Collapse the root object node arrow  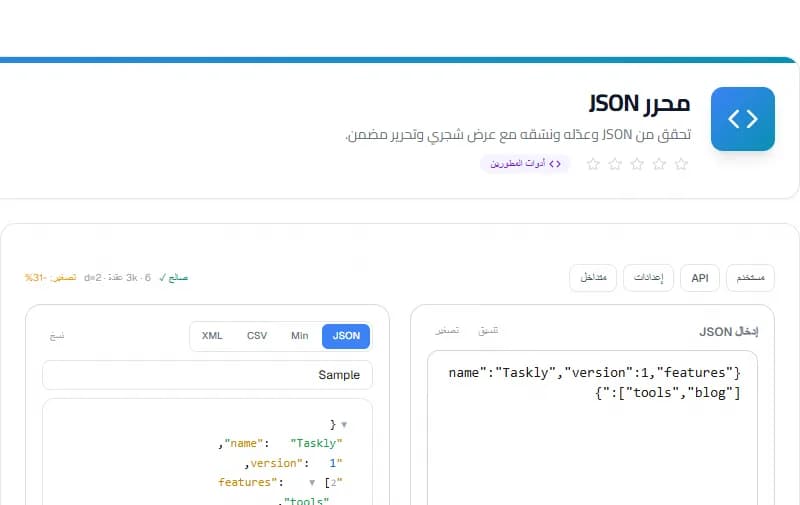pyautogui.click(x=344, y=424)
